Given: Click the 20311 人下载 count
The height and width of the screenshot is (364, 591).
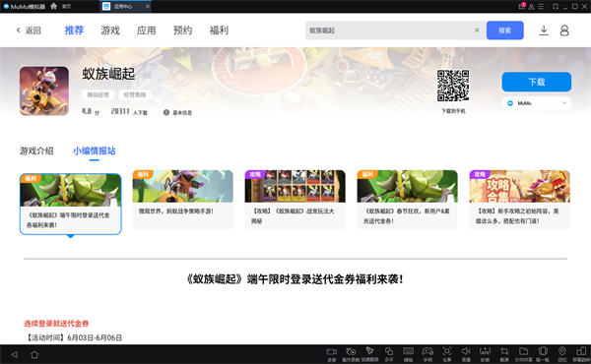Looking at the screenshot, I should tap(129, 112).
